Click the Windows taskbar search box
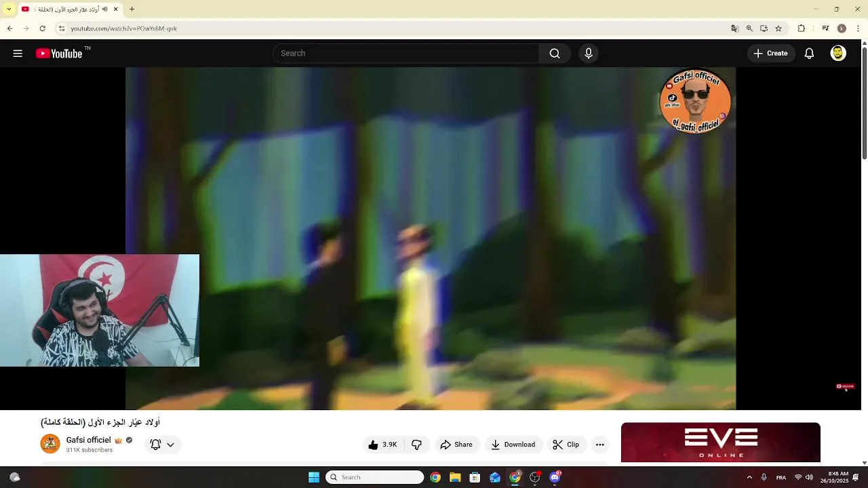This screenshot has height=488, width=868. point(375,477)
